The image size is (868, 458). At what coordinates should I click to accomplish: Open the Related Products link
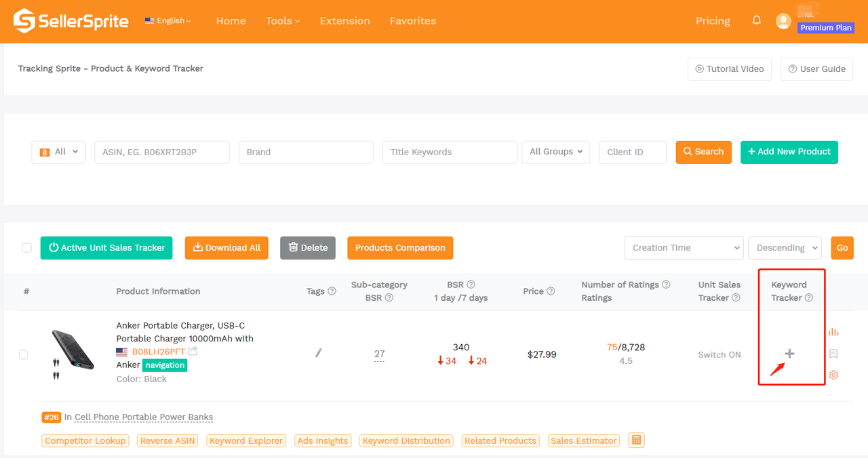click(500, 441)
